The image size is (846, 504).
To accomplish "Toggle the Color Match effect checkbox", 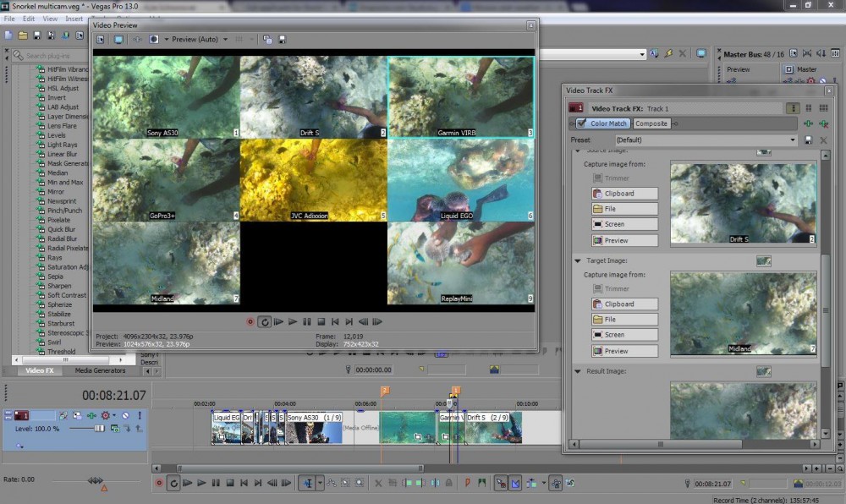I will pos(581,123).
